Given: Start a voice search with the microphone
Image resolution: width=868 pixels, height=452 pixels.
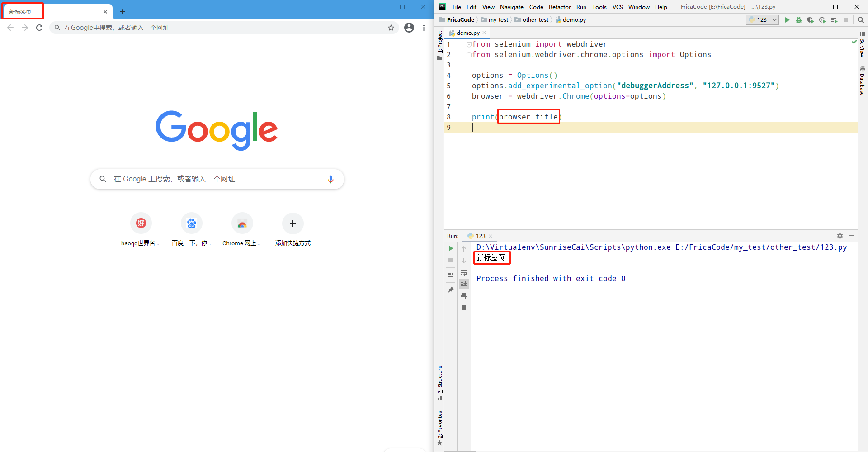Looking at the screenshot, I should coord(330,179).
